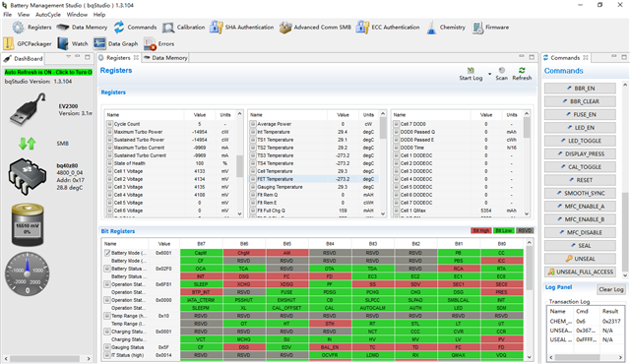Toggle the Cell 7 DOD0 checkbox

[396, 124]
